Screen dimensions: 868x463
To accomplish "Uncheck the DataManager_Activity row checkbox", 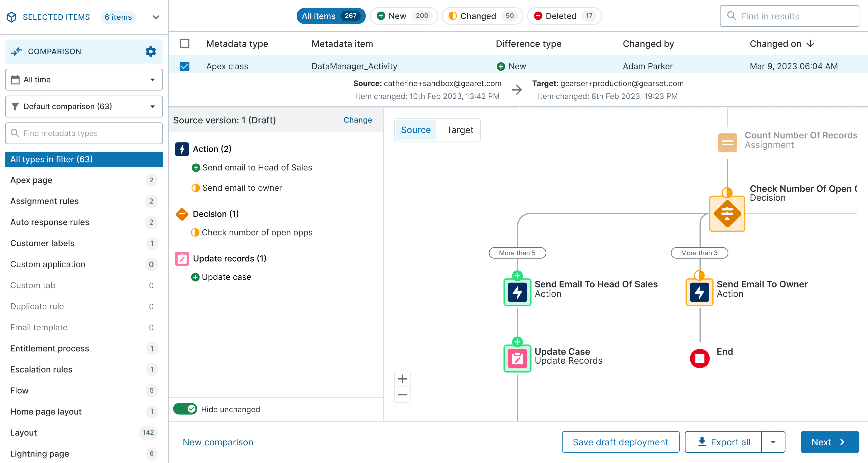I will tap(185, 66).
